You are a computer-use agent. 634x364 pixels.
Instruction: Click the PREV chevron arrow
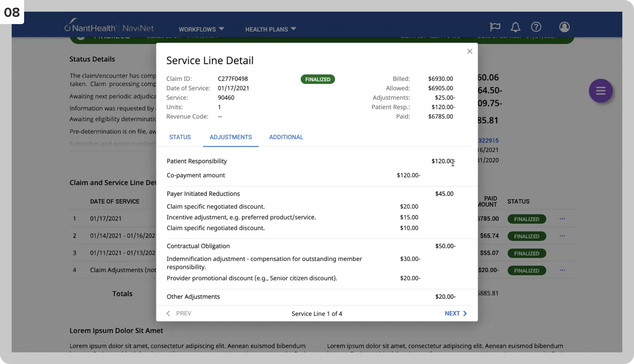tap(168, 313)
